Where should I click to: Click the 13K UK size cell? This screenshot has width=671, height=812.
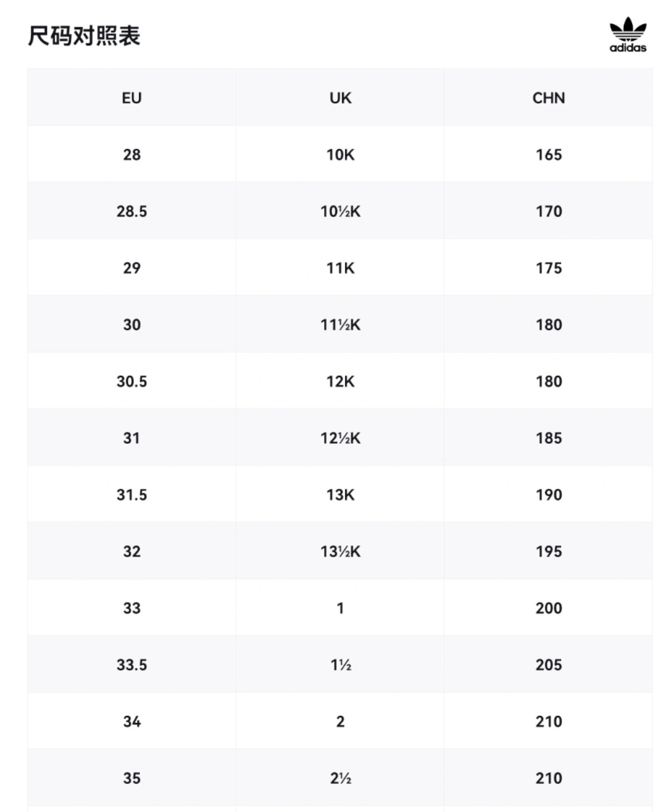340,495
